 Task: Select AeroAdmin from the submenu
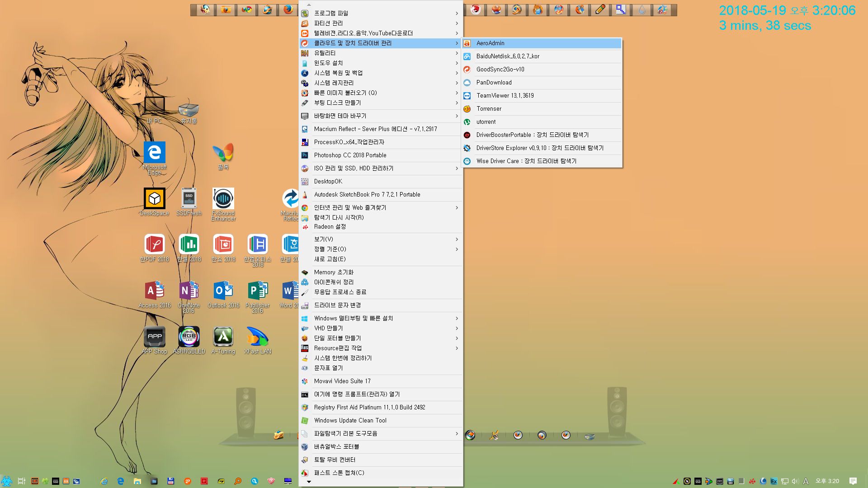pos(542,43)
